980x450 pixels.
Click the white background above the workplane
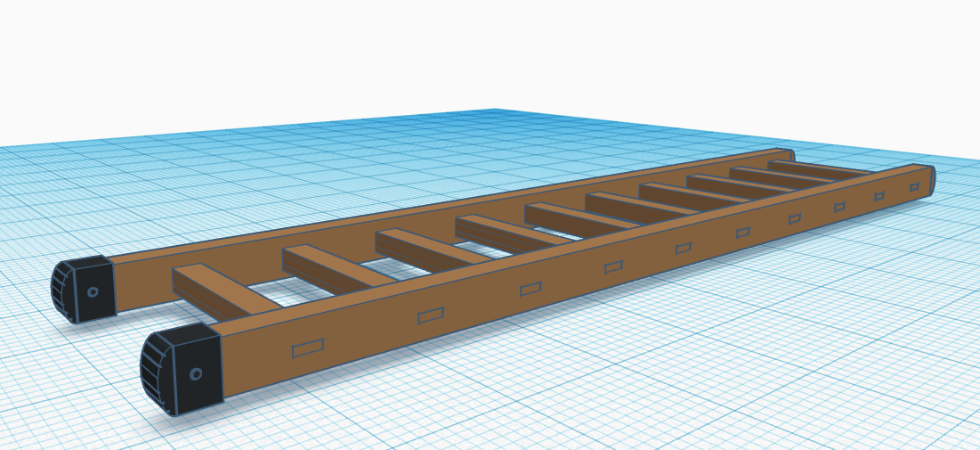point(490,53)
